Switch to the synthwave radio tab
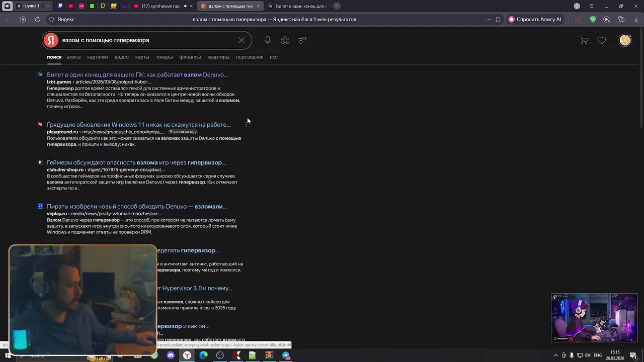 161,6
